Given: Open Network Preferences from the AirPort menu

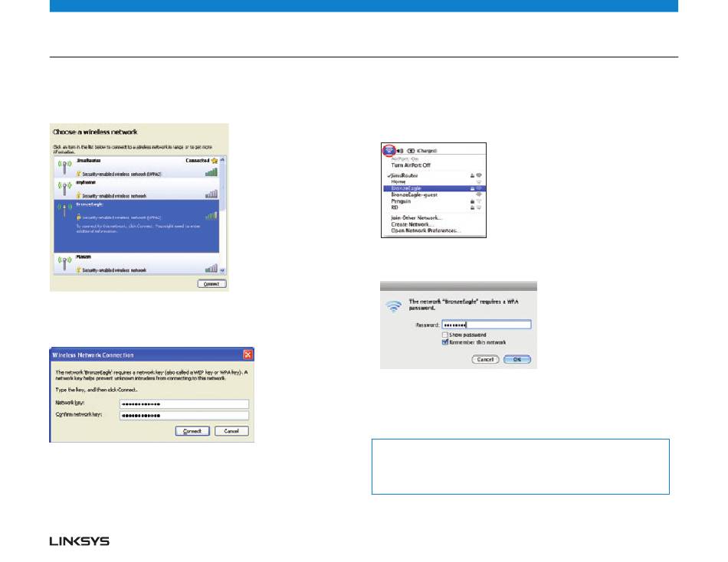Looking at the screenshot, I should click(424, 230).
